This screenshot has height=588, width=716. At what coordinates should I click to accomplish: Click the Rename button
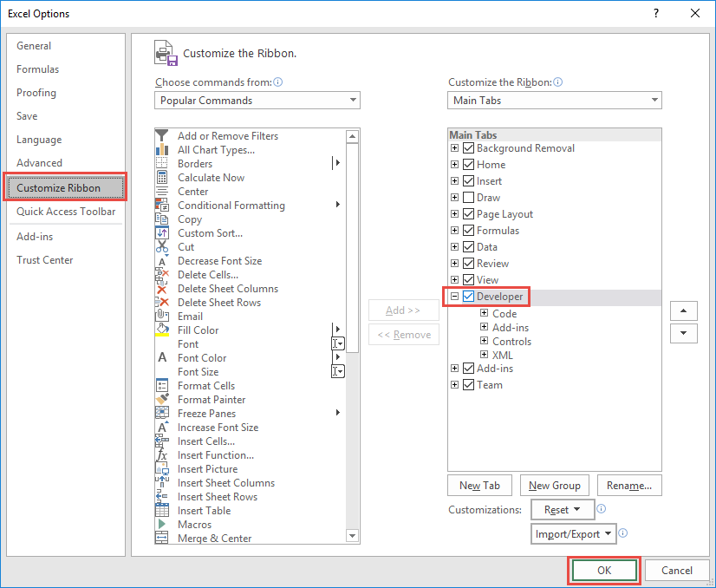[x=629, y=485]
